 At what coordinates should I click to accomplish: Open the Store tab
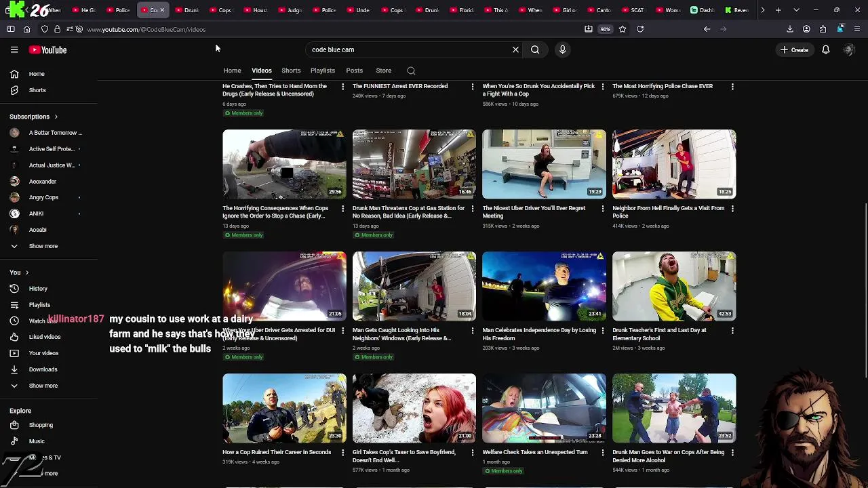tap(383, 70)
